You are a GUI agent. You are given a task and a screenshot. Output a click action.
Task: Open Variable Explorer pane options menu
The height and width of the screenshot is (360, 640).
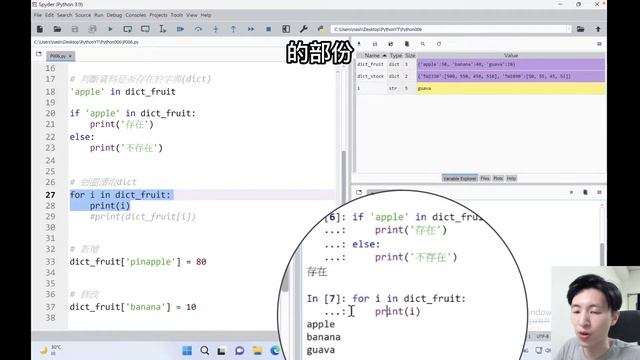click(x=599, y=44)
